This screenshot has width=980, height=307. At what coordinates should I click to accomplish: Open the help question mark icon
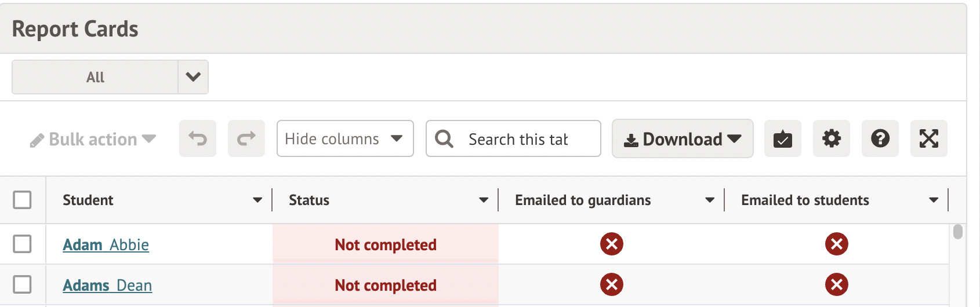[880, 139]
